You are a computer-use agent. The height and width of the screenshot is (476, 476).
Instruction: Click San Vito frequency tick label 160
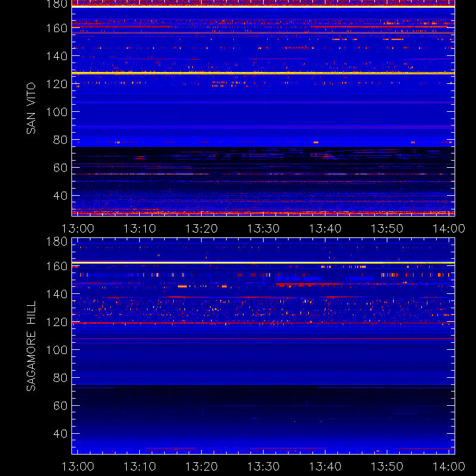pyautogui.click(x=57, y=28)
